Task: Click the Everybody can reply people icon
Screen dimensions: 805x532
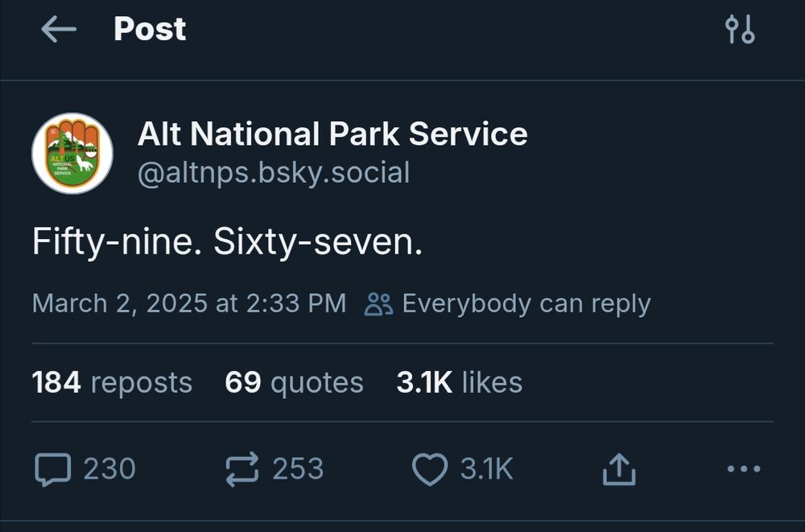Action: click(378, 303)
